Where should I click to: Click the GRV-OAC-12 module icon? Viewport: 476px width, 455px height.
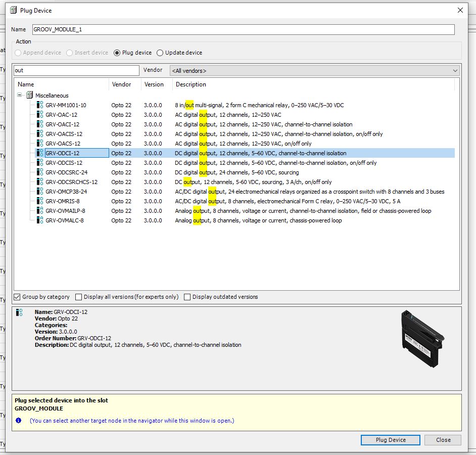point(40,115)
